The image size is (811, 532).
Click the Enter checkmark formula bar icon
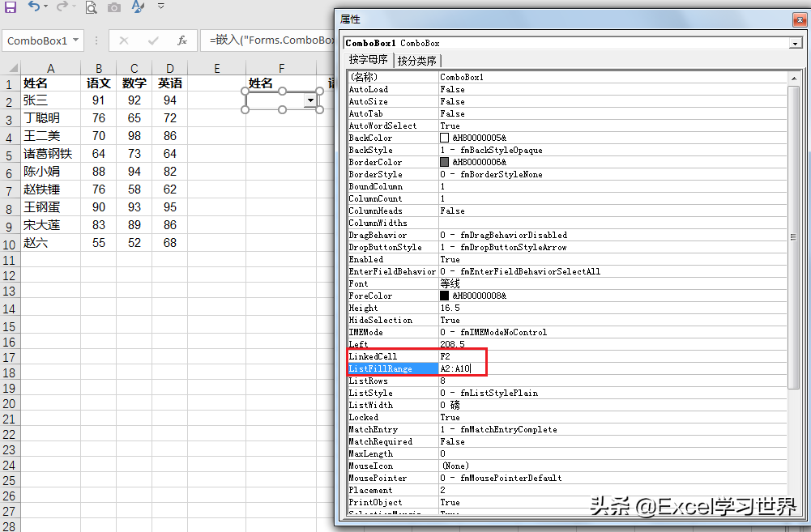coord(153,40)
